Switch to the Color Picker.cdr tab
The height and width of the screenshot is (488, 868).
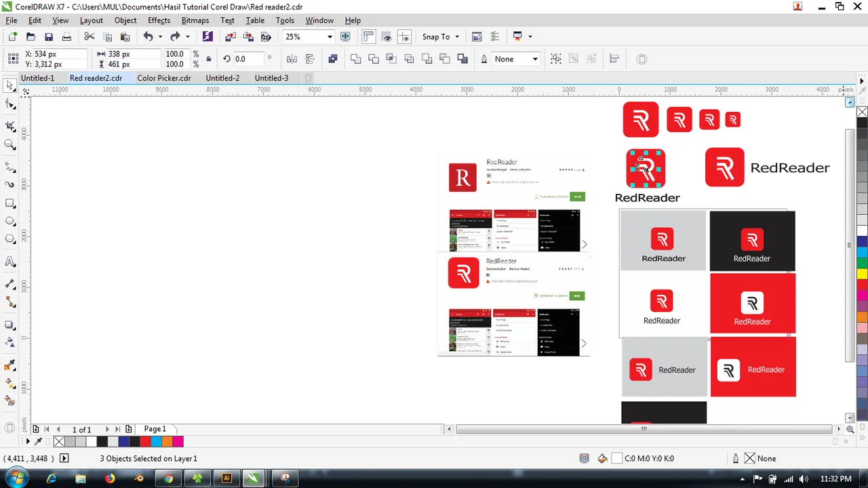point(164,78)
